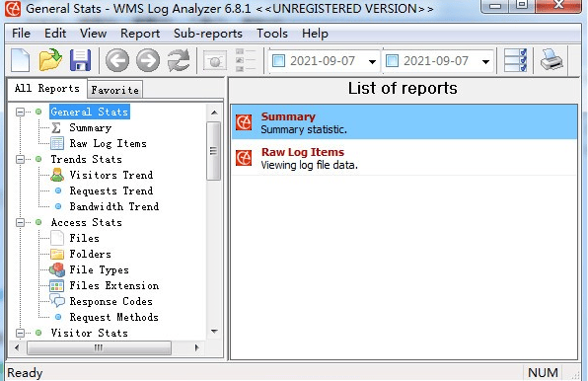Click the blank page icon beside Files
The height and width of the screenshot is (381, 588).
point(57,238)
